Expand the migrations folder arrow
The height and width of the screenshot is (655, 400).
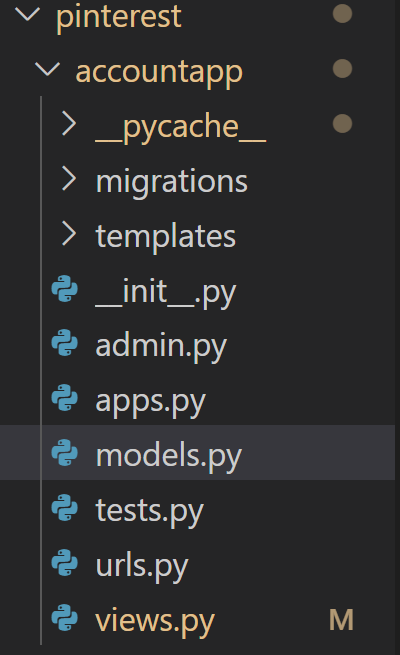click(x=69, y=178)
